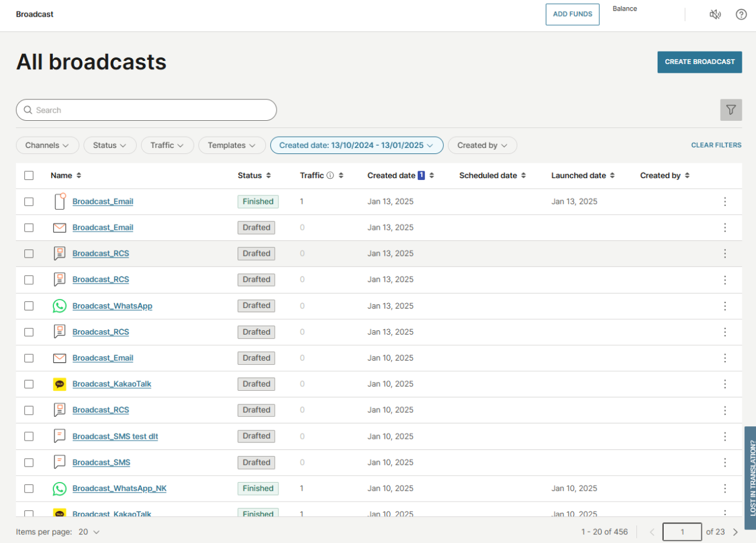
Task: Click the WhatsApp icon beside Broadcast_WhatsApp_NK
Action: tap(59, 489)
